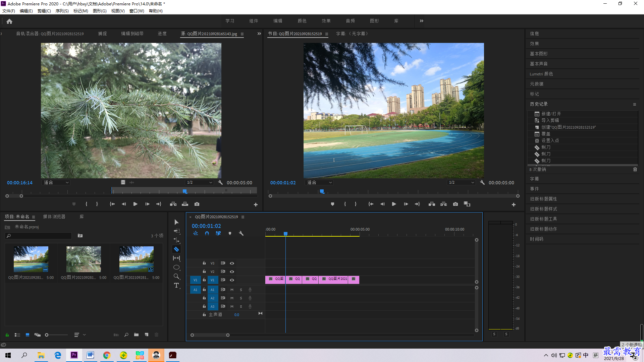Click Extract button in program monitor
Image resolution: width=644 pixels, height=362 pixels.
[443, 204]
